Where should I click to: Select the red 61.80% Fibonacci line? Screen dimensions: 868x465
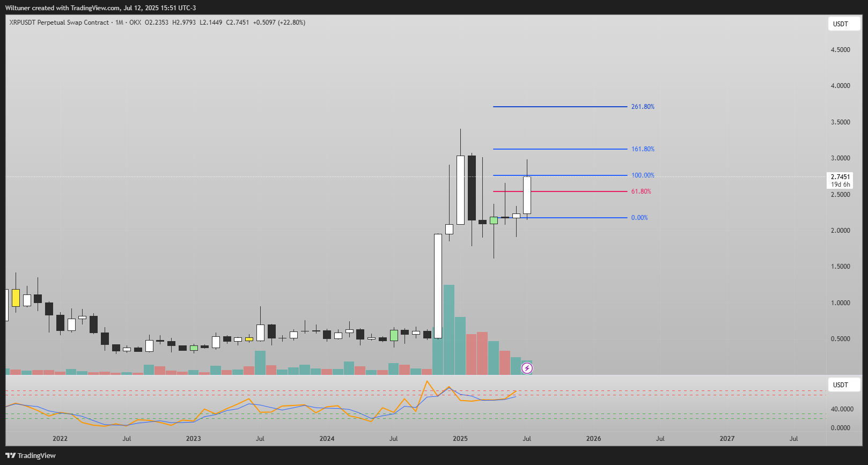point(560,191)
